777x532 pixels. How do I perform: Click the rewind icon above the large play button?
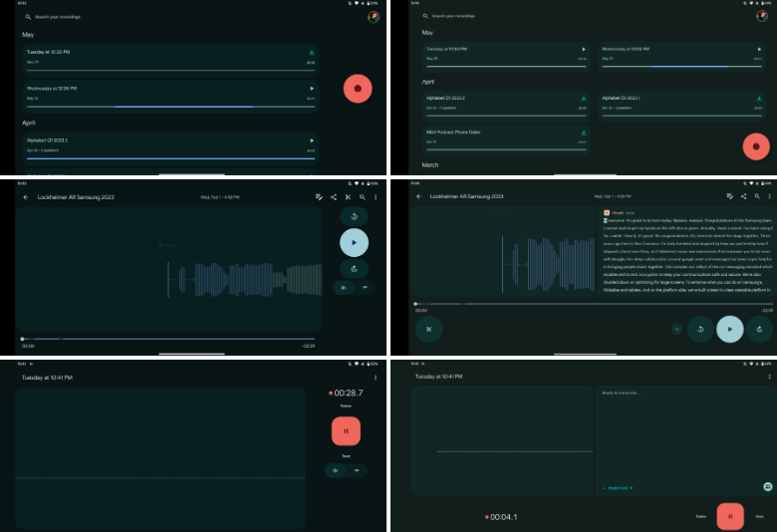point(354,216)
